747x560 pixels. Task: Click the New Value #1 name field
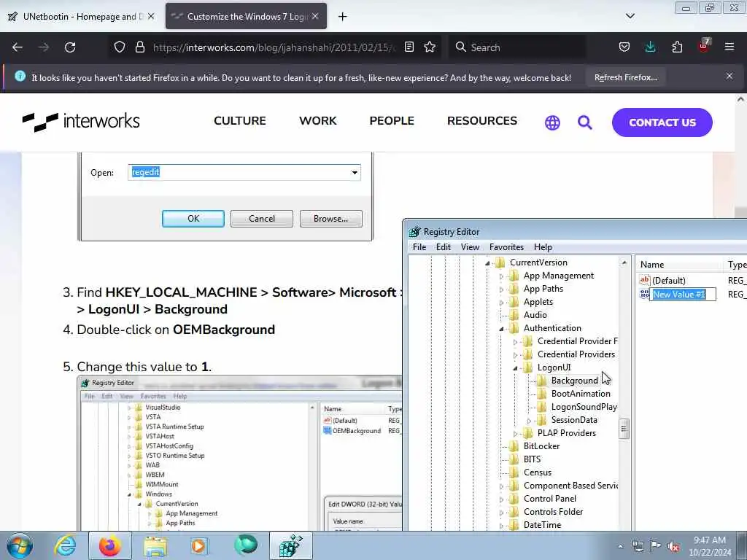coord(683,295)
